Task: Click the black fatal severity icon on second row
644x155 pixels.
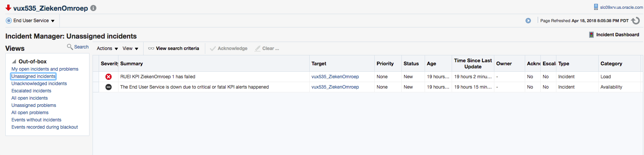Action: pyautogui.click(x=109, y=87)
